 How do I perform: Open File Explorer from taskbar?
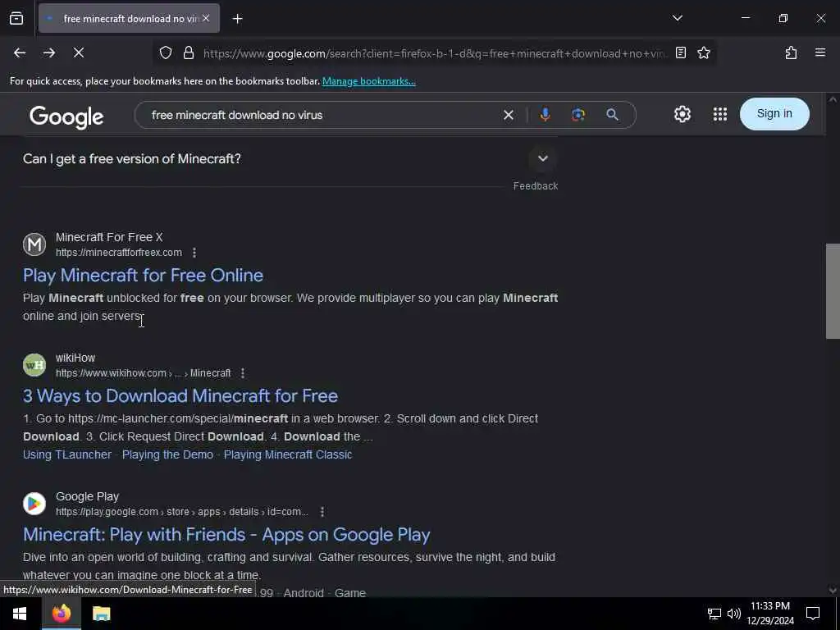click(101, 614)
